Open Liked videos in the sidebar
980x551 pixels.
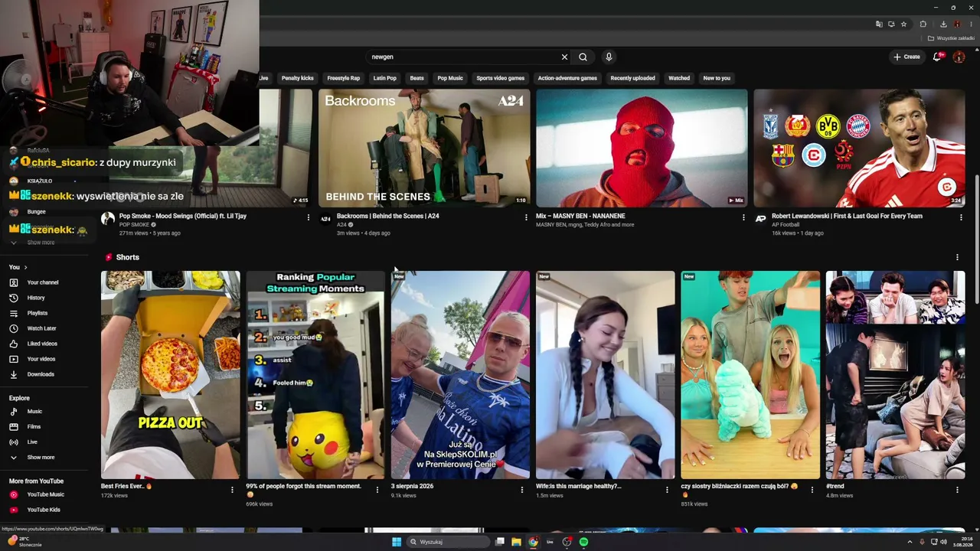click(x=42, y=344)
